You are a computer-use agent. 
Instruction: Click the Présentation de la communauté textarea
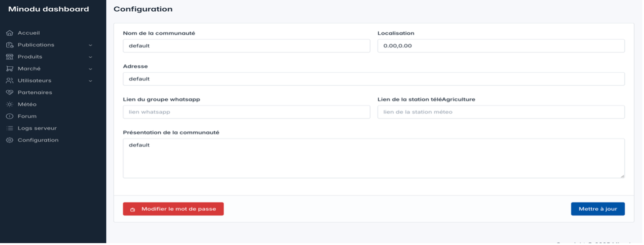tap(374, 158)
